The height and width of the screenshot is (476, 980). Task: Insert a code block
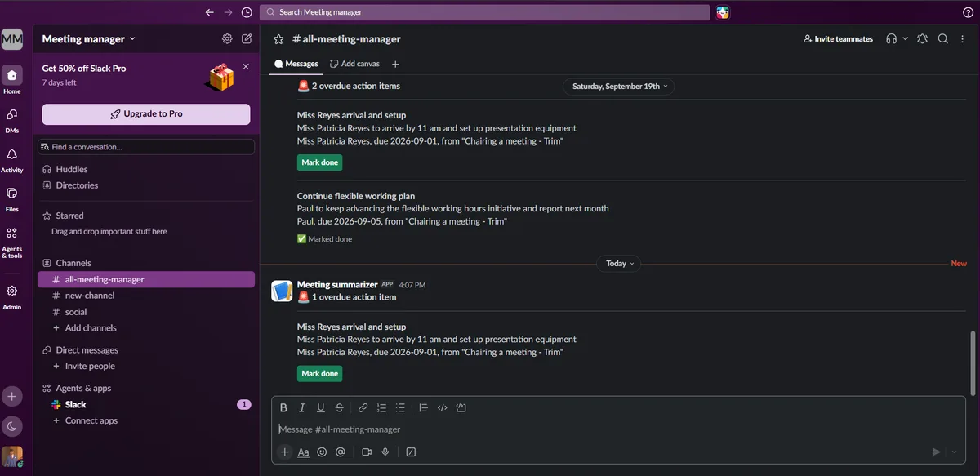(461, 408)
